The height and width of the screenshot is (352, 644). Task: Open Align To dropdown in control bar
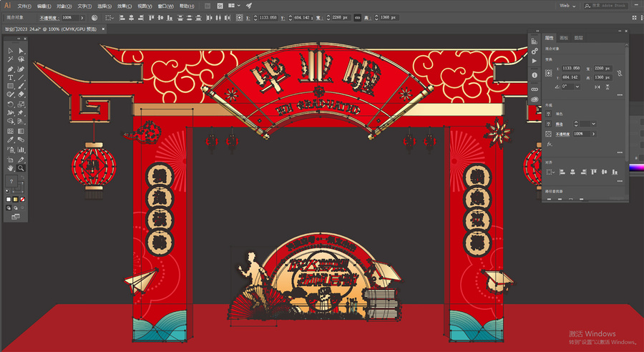109,18
